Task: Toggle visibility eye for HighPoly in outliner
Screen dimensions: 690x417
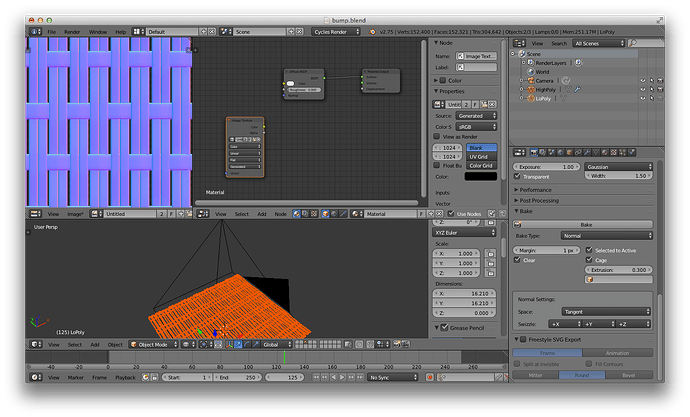Action: coord(643,89)
